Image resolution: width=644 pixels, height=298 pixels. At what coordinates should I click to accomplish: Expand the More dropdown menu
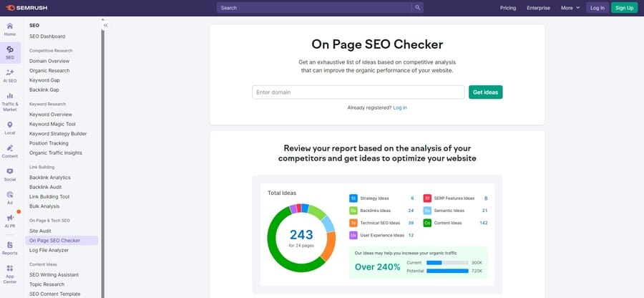[570, 8]
